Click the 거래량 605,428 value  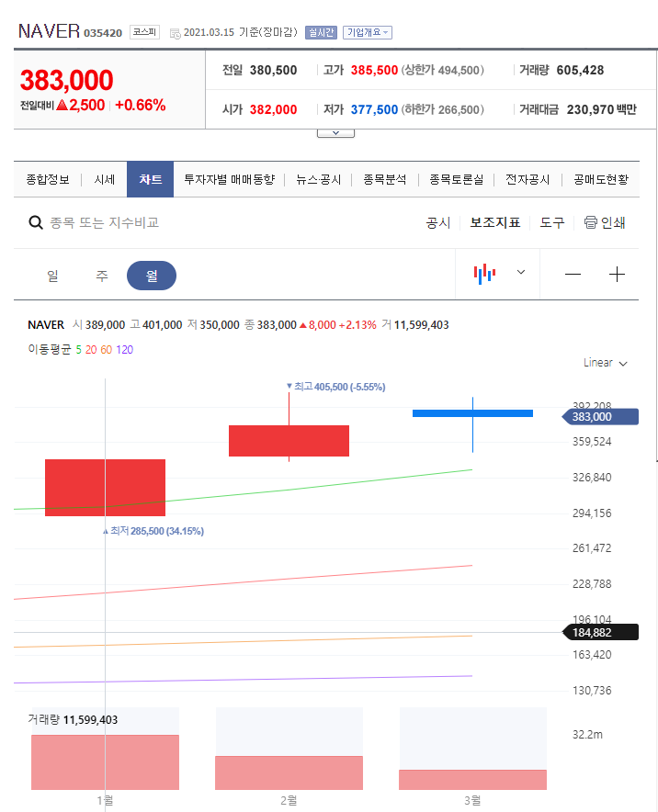580,71
